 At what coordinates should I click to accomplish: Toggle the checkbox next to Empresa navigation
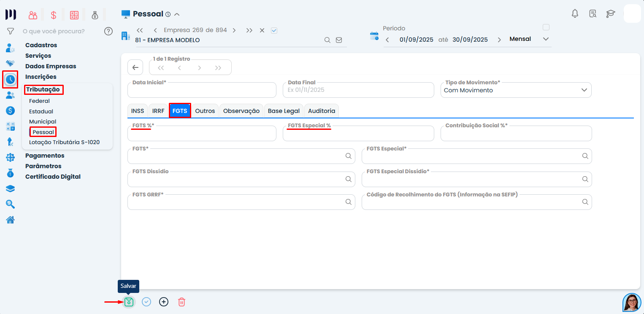[274, 30]
